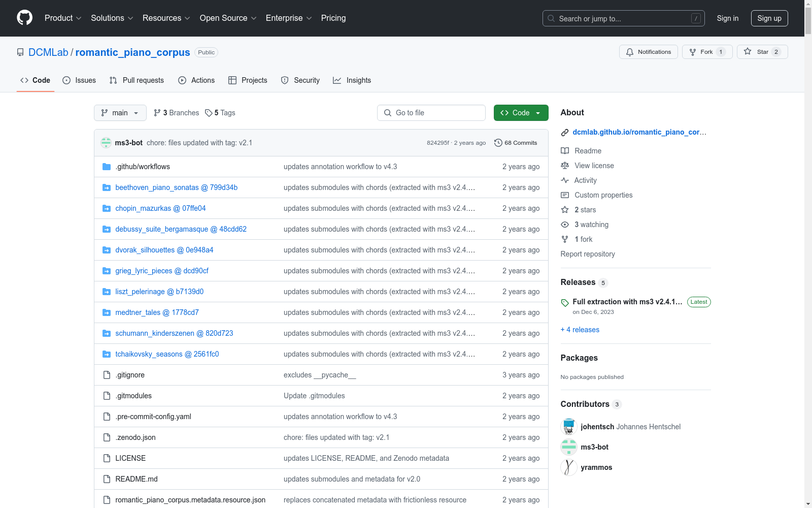Click the pulse icon beside Activity

[565, 180]
